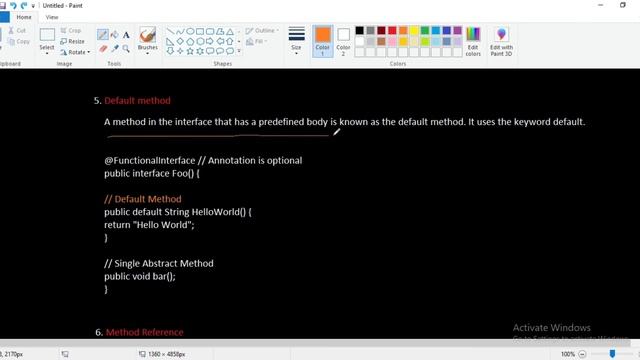Image resolution: width=640 pixels, height=360 pixels.
Task: Click the red 'Default method' heading on canvas
Action: tap(138, 100)
